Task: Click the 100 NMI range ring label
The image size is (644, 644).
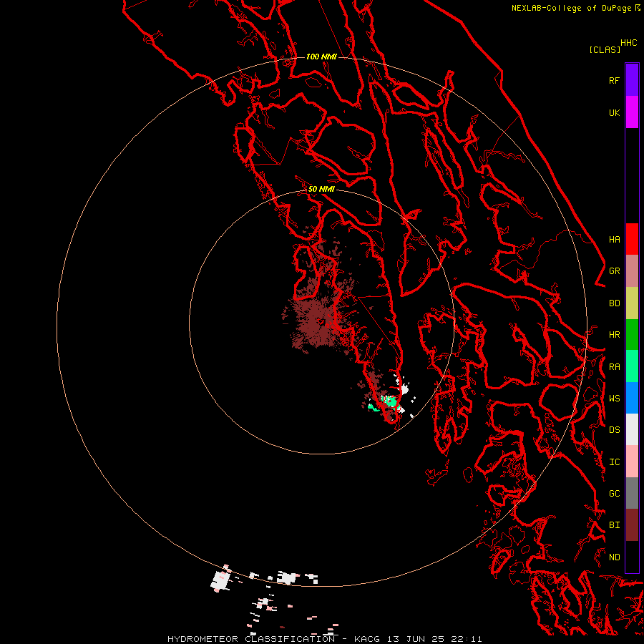Action: 321,57
